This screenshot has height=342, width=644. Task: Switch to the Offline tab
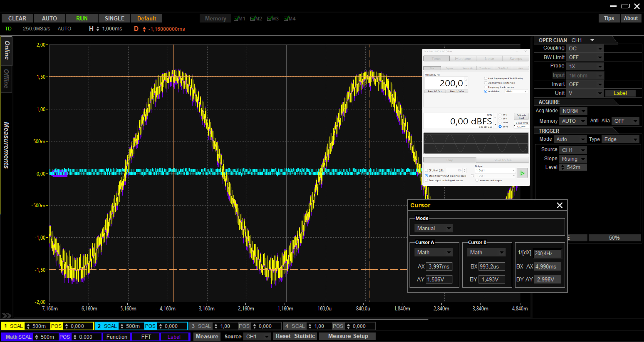pyautogui.click(x=6, y=79)
